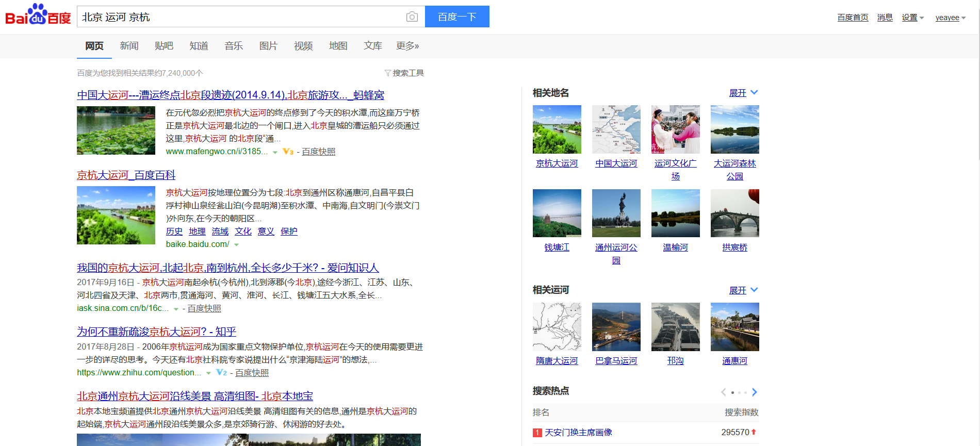
Task: Switch to the 视频 tab
Action: (x=303, y=46)
